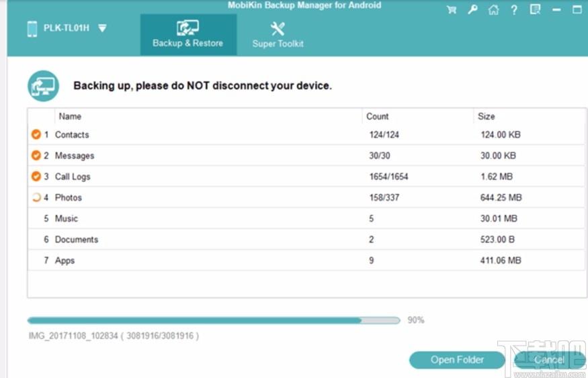This screenshot has width=588, height=378.
Task: Select the Contacts row
Action: [x=306, y=134]
